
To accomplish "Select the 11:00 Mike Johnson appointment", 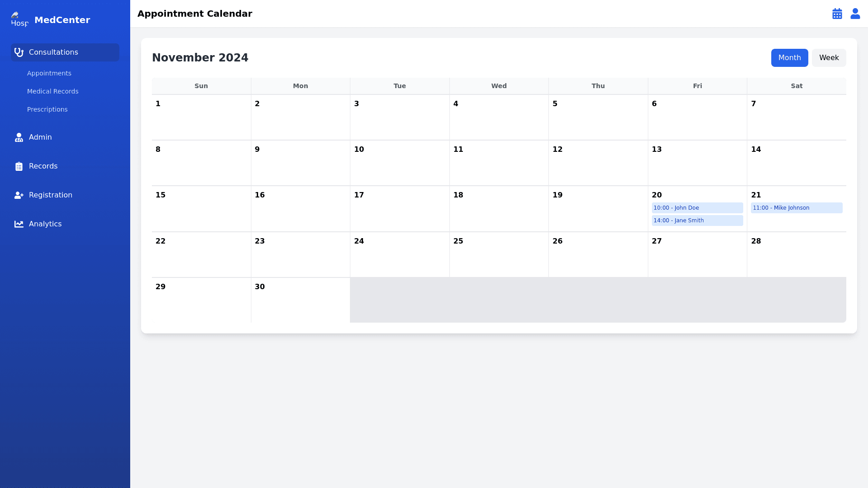I will [796, 208].
